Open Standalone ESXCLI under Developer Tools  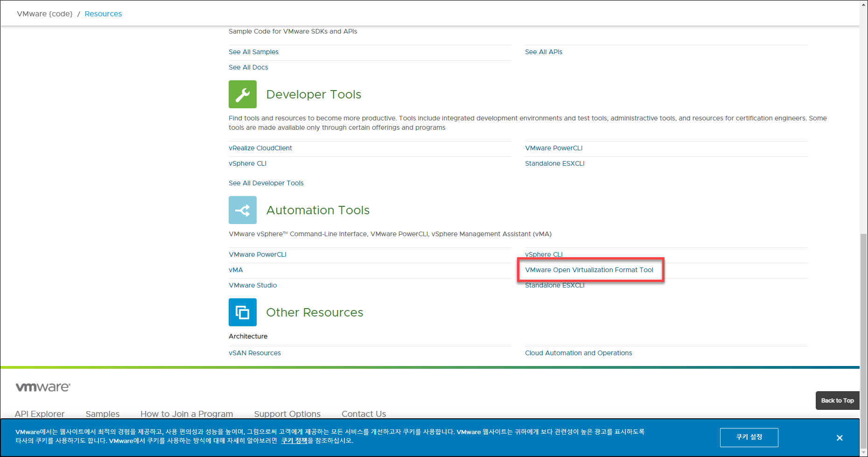tap(555, 163)
